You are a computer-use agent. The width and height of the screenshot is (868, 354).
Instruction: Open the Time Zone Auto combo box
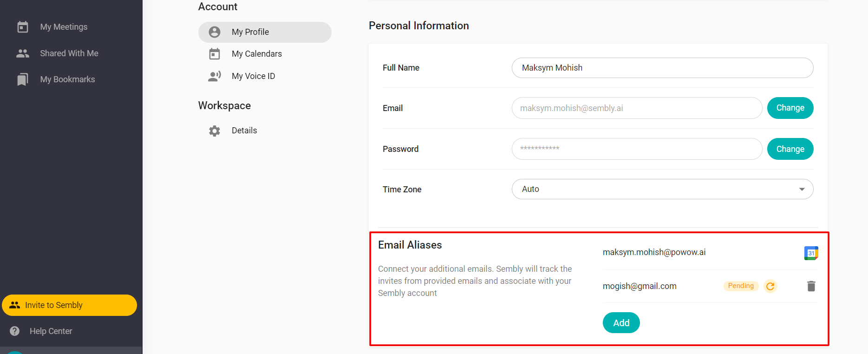point(662,189)
